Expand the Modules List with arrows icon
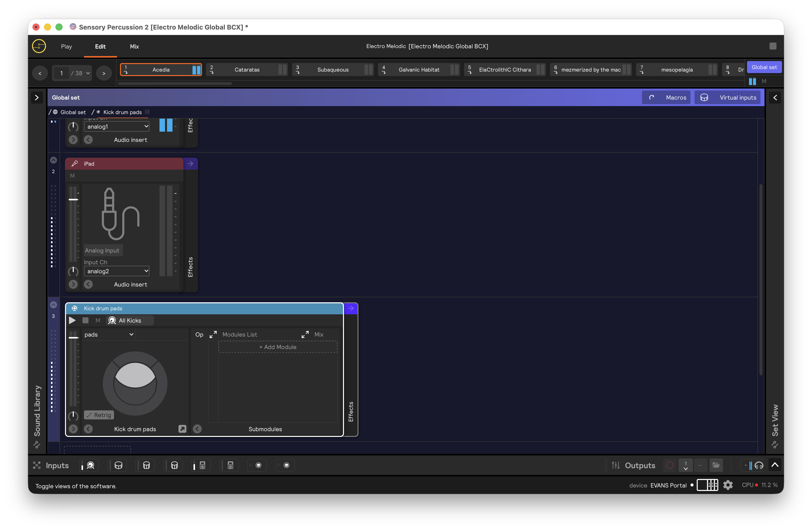 pos(213,335)
